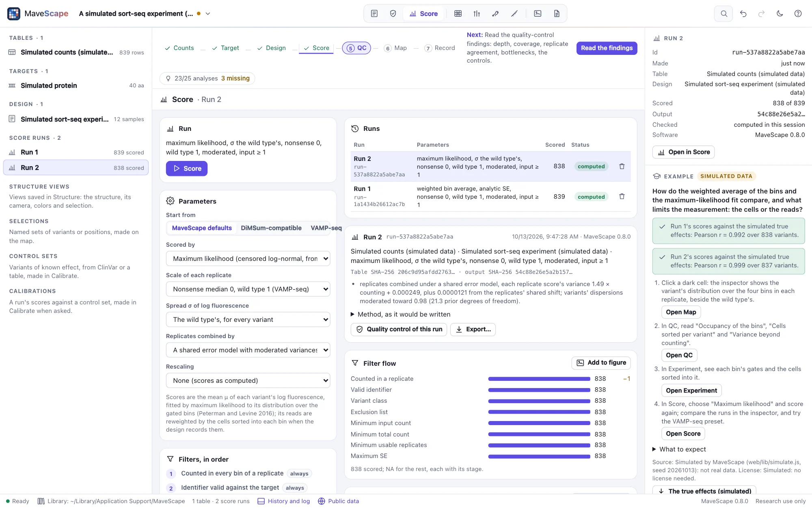Go to the Target workflow step
This screenshot has height=508, width=812.
coord(225,48)
